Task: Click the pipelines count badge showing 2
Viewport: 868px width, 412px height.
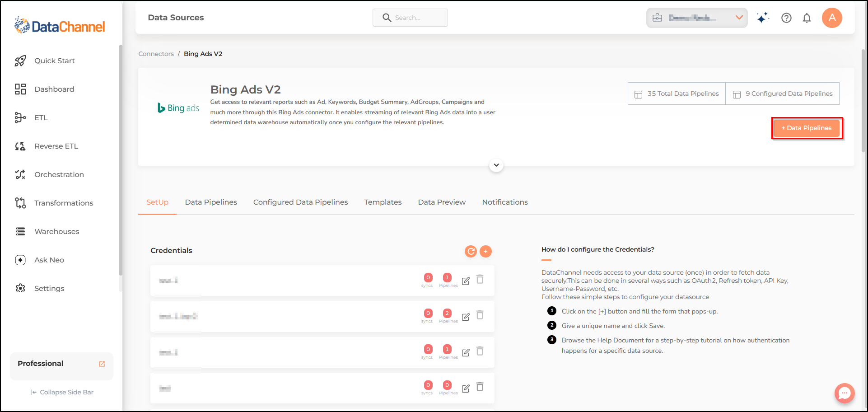Action: click(x=447, y=313)
